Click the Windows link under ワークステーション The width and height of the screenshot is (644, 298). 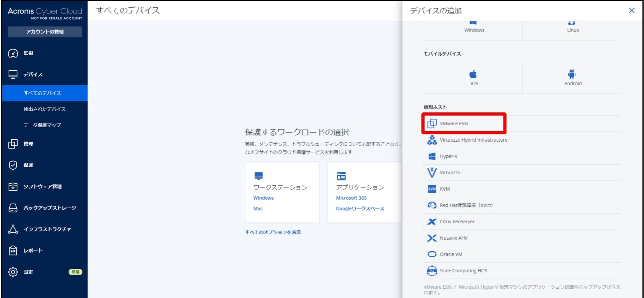(x=263, y=198)
